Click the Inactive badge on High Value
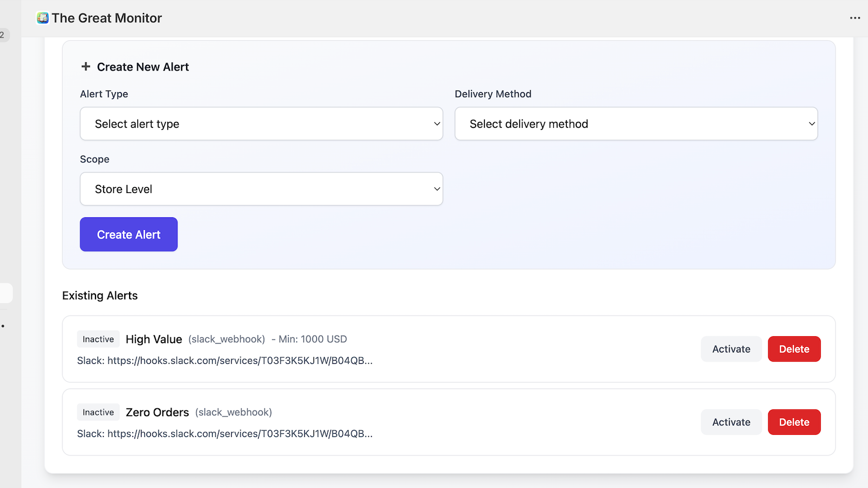868x488 pixels. pos(98,339)
